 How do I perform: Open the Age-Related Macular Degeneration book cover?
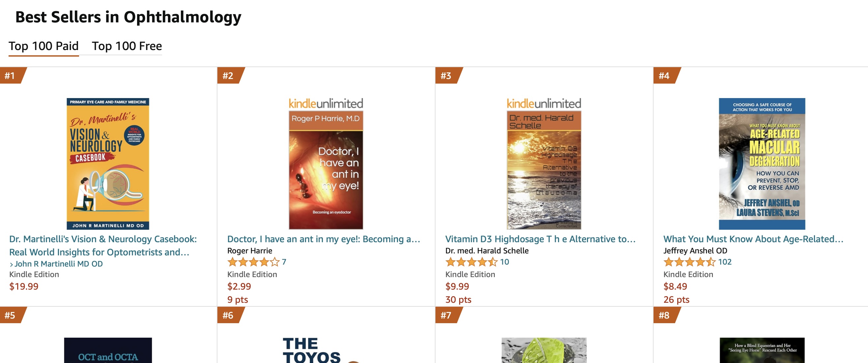coord(762,164)
